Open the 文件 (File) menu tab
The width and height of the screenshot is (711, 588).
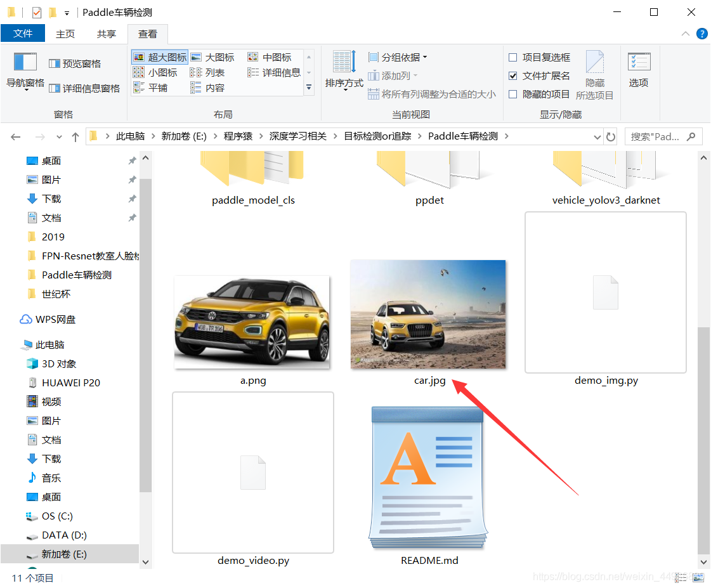pos(23,33)
